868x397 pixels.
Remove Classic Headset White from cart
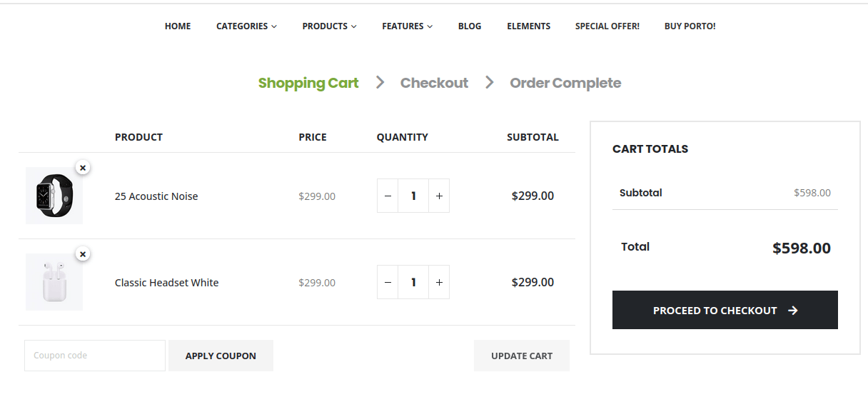tap(83, 254)
